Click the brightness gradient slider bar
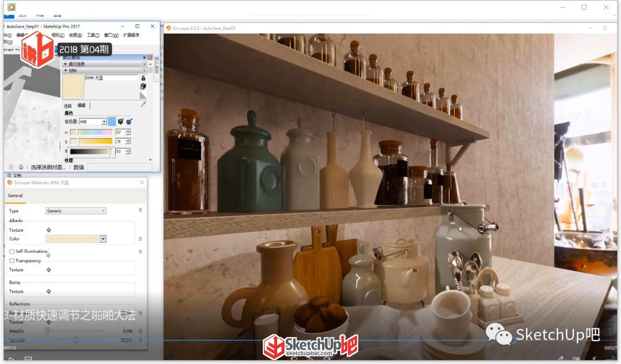621x364 pixels. (x=90, y=151)
